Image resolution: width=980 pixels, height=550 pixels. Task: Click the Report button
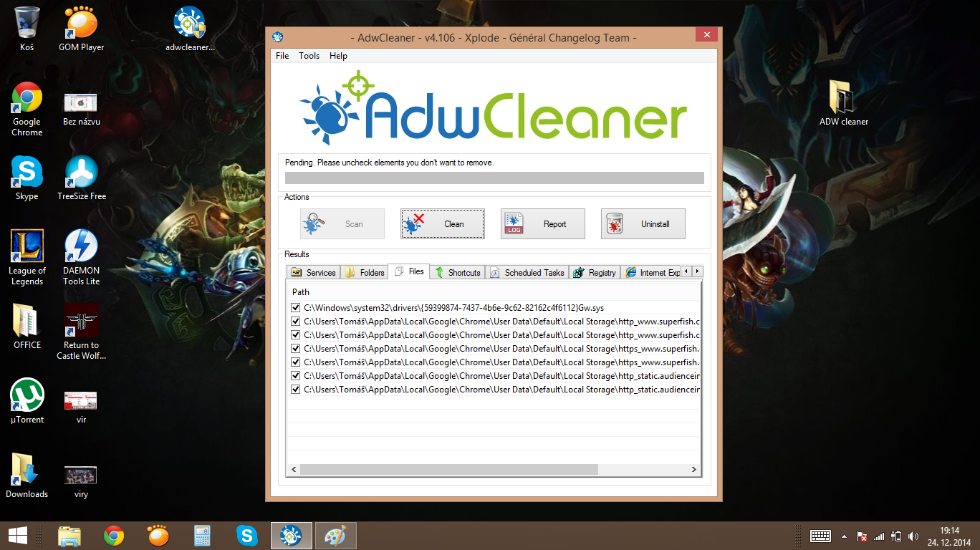pyautogui.click(x=543, y=224)
